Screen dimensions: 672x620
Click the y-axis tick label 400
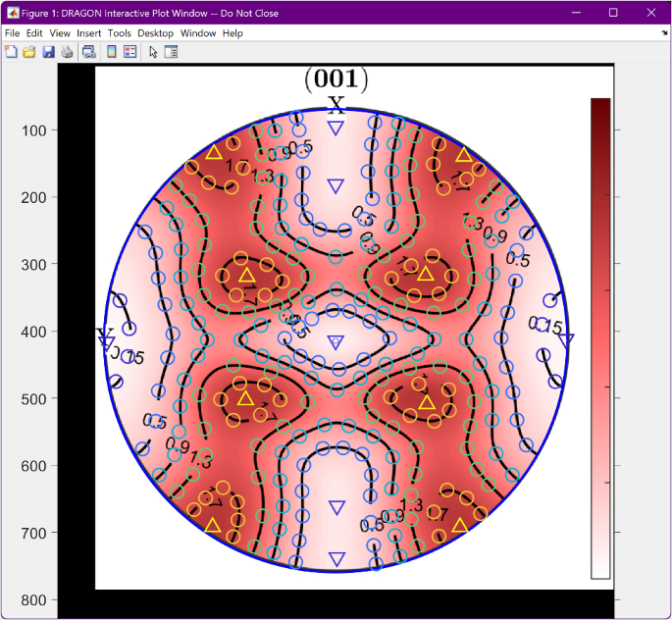click(x=34, y=332)
